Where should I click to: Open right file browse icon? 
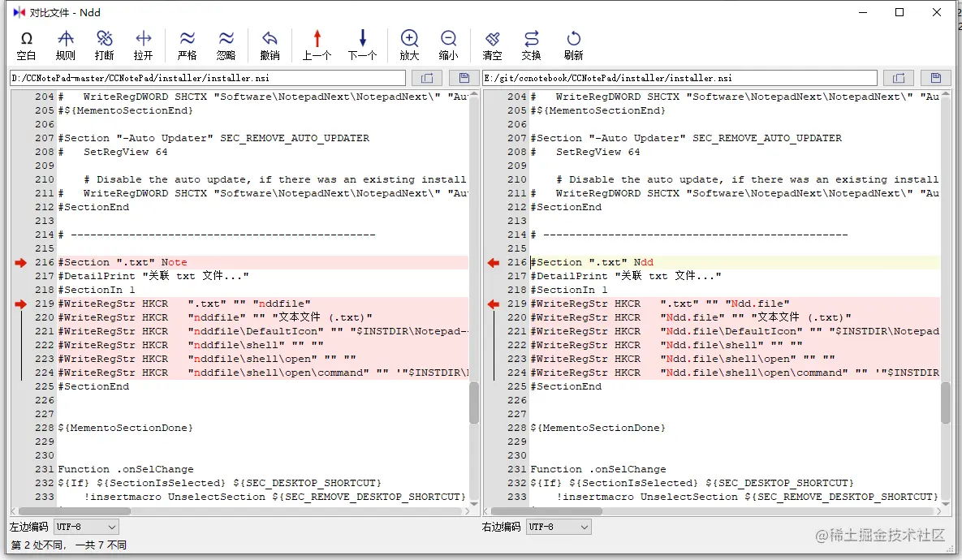click(x=899, y=78)
